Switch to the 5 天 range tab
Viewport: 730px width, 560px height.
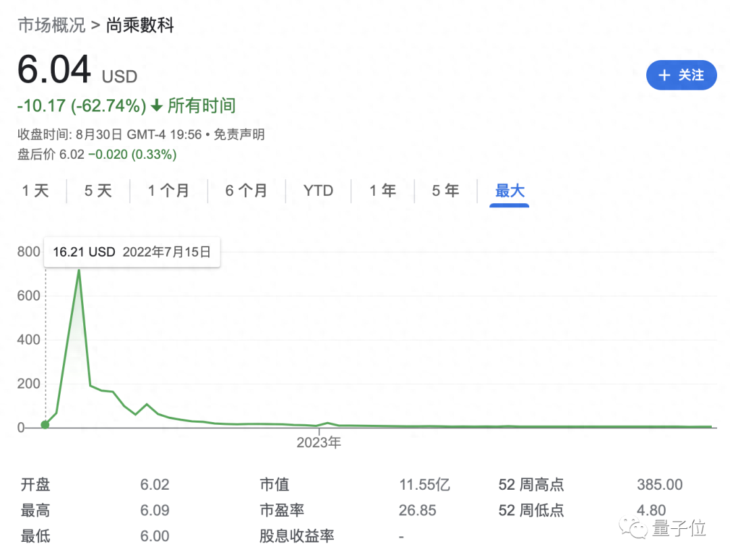point(98,191)
